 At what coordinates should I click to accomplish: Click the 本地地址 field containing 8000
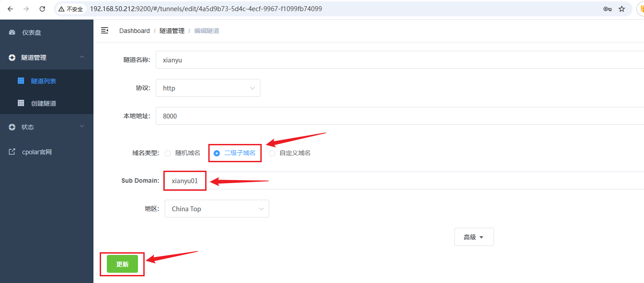[400, 116]
